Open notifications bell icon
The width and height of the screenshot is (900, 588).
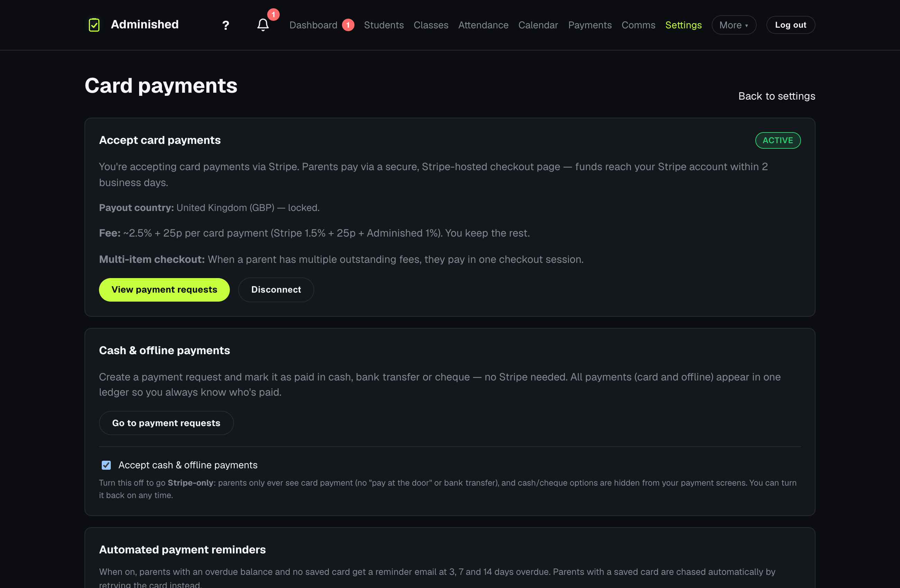coord(263,25)
